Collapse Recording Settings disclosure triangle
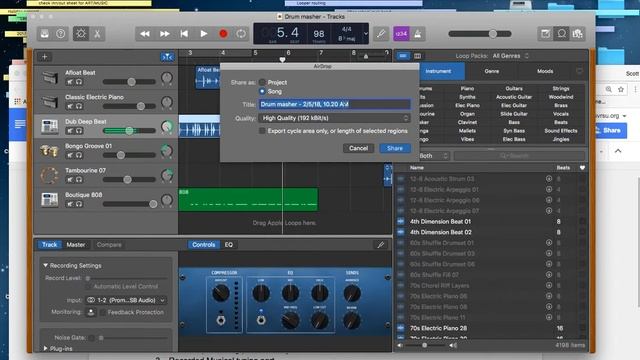The image size is (640, 360). 45,266
